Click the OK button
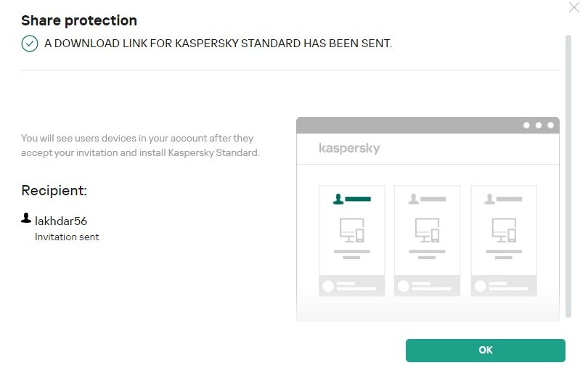The image size is (588, 368). click(x=485, y=350)
